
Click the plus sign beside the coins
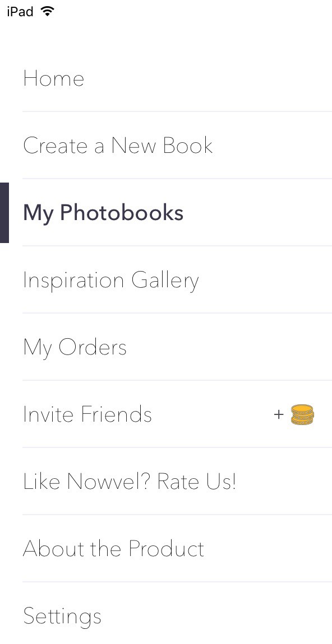click(x=279, y=415)
